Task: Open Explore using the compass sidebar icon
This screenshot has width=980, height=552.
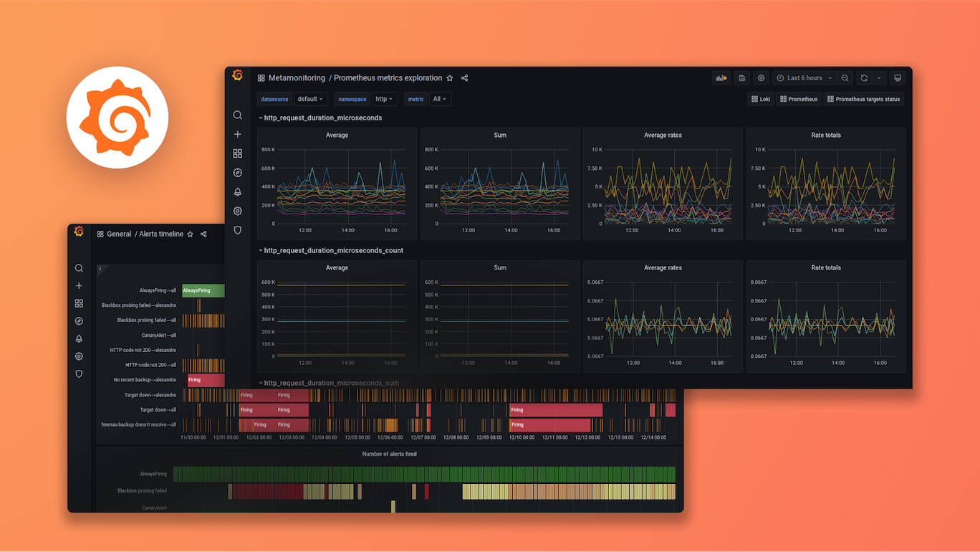Action: [237, 172]
